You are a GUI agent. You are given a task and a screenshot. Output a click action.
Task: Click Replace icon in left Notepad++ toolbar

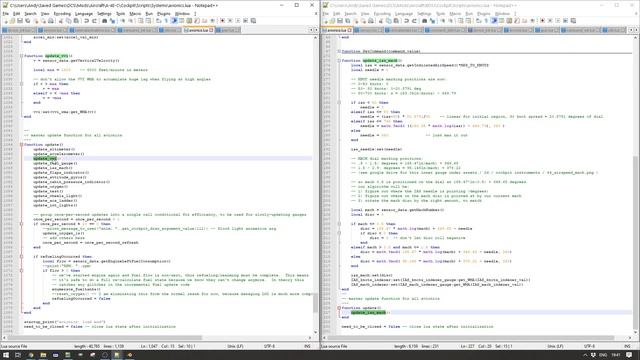click(x=111, y=20)
